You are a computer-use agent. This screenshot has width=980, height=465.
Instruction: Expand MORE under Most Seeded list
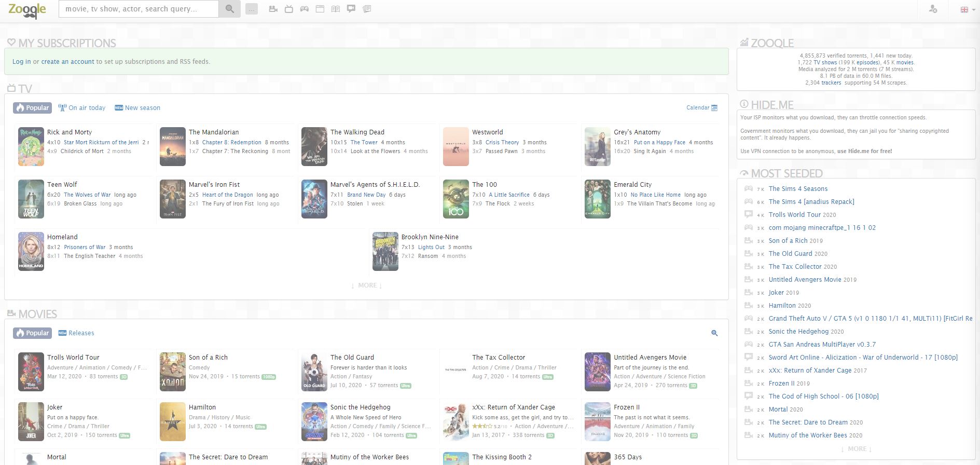coord(856,449)
